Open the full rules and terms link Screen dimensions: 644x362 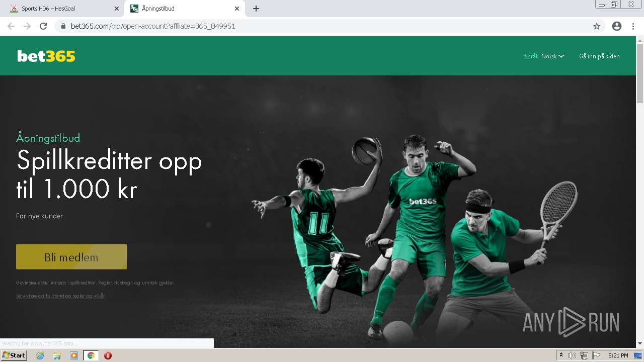tap(60, 296)
